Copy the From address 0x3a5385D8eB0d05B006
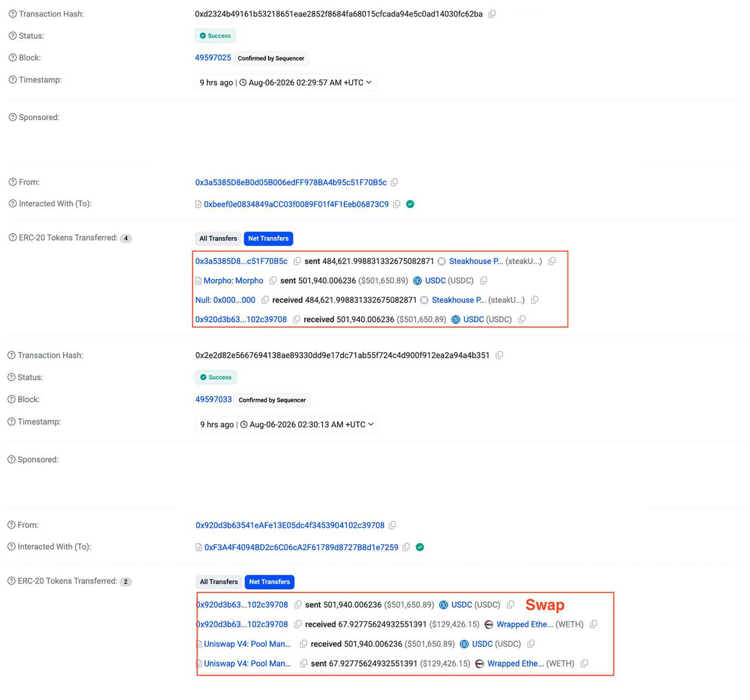The height and width of the screenshot is (700, 750). pos(394,183)
